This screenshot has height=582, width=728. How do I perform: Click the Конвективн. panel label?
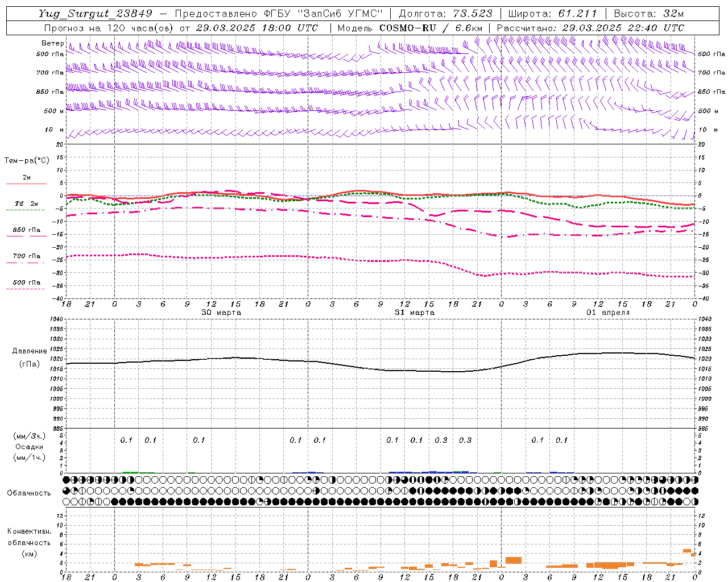[30, 531]
